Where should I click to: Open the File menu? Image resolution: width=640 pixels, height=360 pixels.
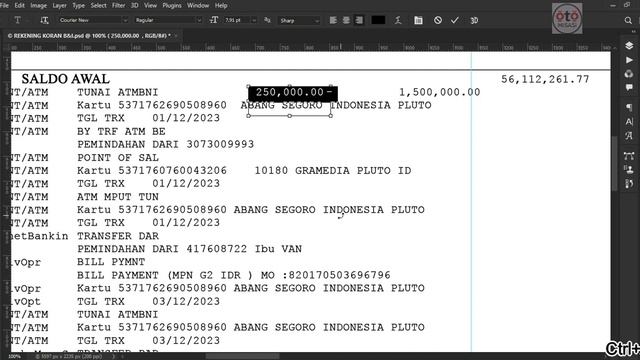click(4, 5)
